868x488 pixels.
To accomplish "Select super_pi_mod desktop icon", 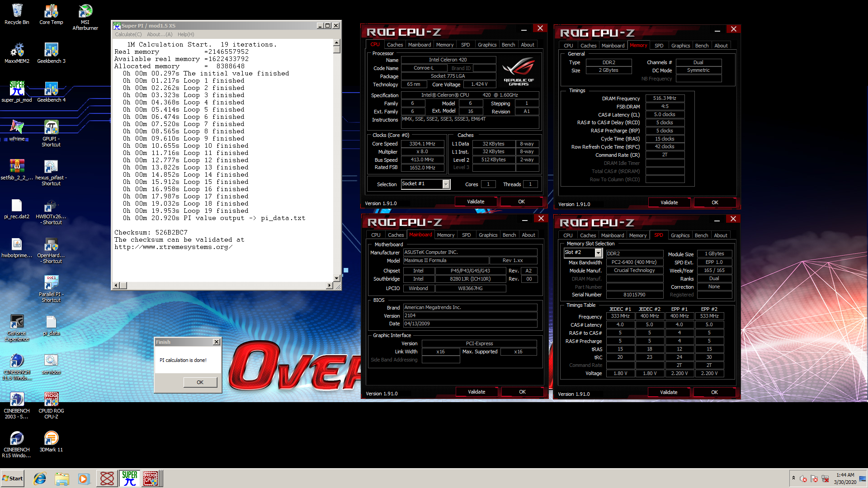I will click(x=17, y=92).
